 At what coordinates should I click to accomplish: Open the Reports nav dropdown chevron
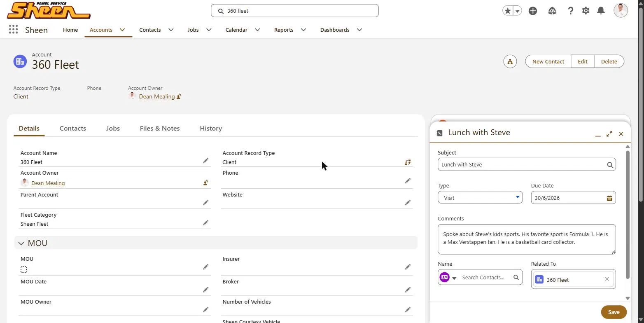click(303, 30)
